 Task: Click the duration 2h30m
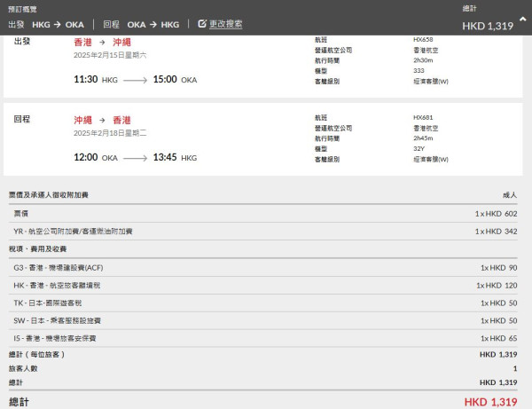click(x=423, y=60)
